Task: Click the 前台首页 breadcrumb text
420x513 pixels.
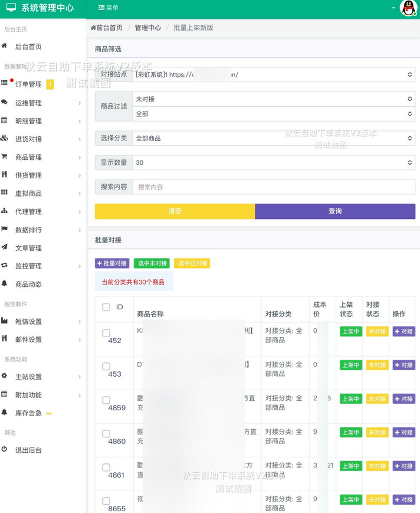Action: click(110, 28)
